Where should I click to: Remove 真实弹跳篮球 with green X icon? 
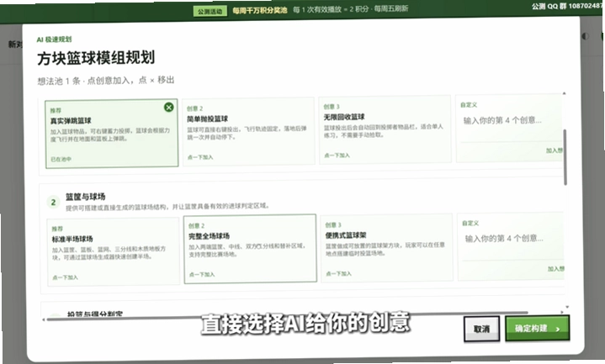click(x=168, y=108)
